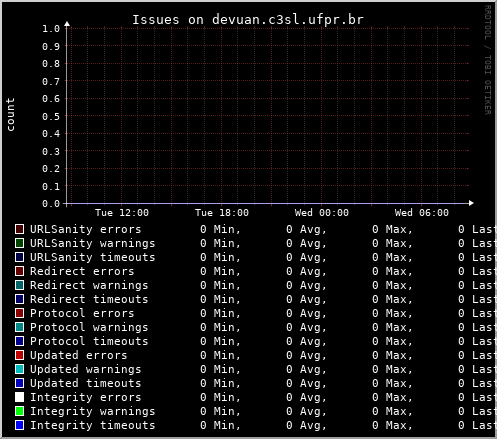Select the Redirect timeouts legend label
Viewport: 497px width, 439px height.
click(x=89, y=299)
